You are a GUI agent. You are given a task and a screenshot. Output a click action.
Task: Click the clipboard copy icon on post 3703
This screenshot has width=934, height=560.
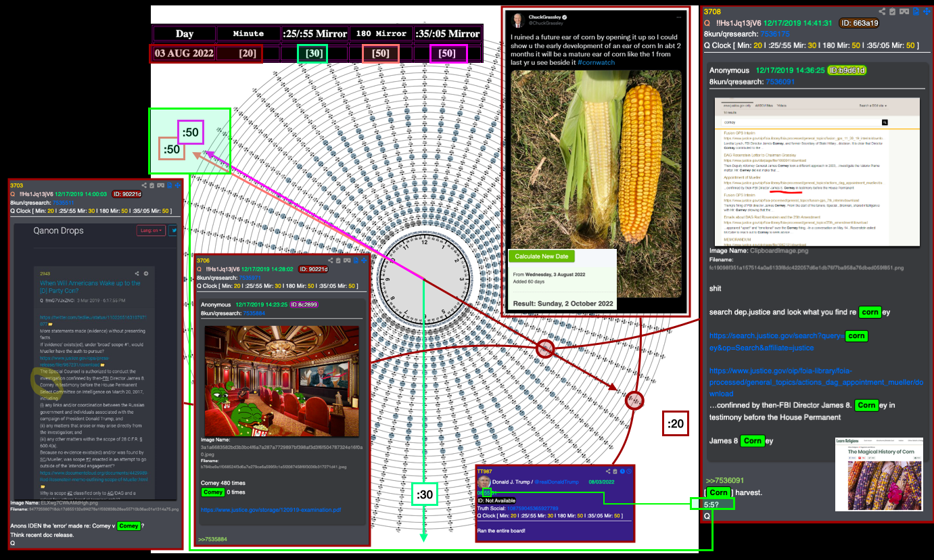coord(151,185)
